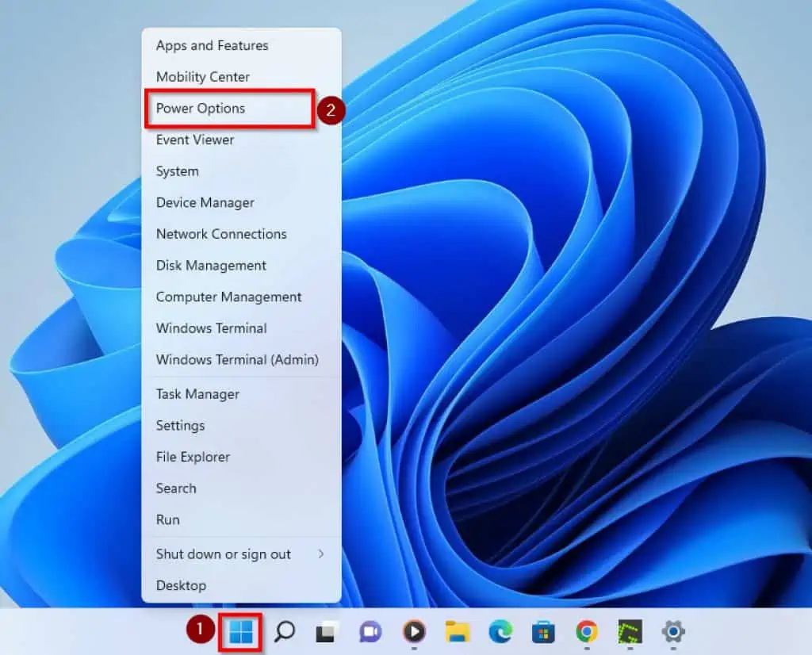Image resolution: width=812 pixels, height=655 pixels.
Task: Open Event Viewer
Action: pos(194,140)
